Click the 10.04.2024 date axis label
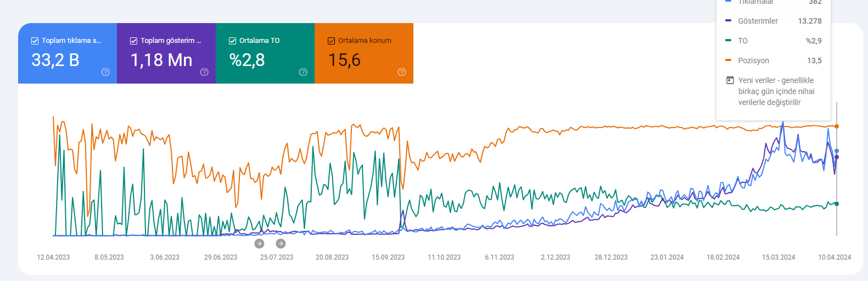This screenshot has width=868, height=281. tap(835, 257)
